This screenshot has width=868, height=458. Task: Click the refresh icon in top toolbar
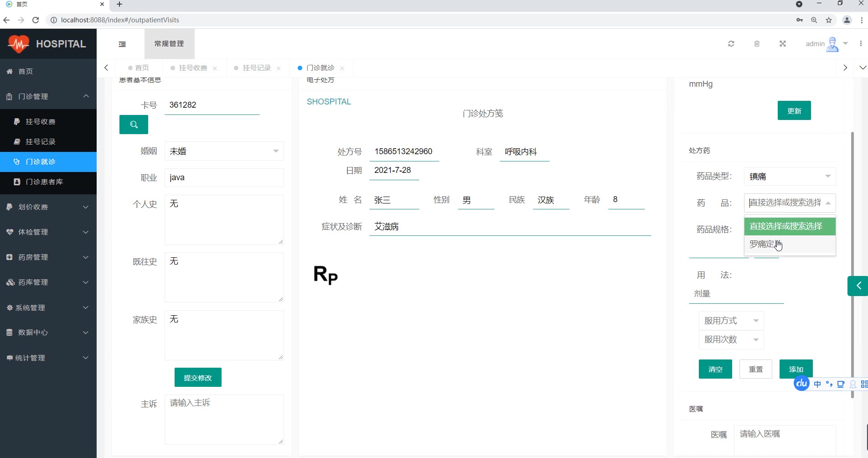tap(731, 44)
